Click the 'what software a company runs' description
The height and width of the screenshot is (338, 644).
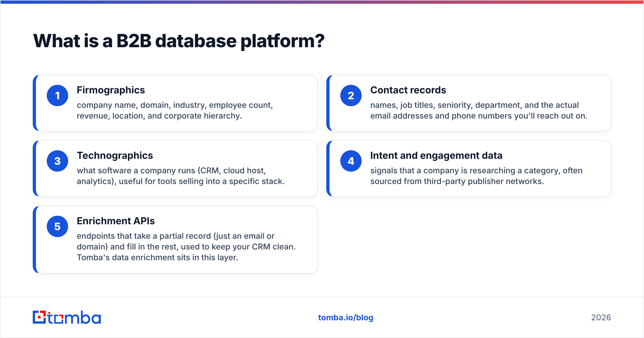[181, 176]
